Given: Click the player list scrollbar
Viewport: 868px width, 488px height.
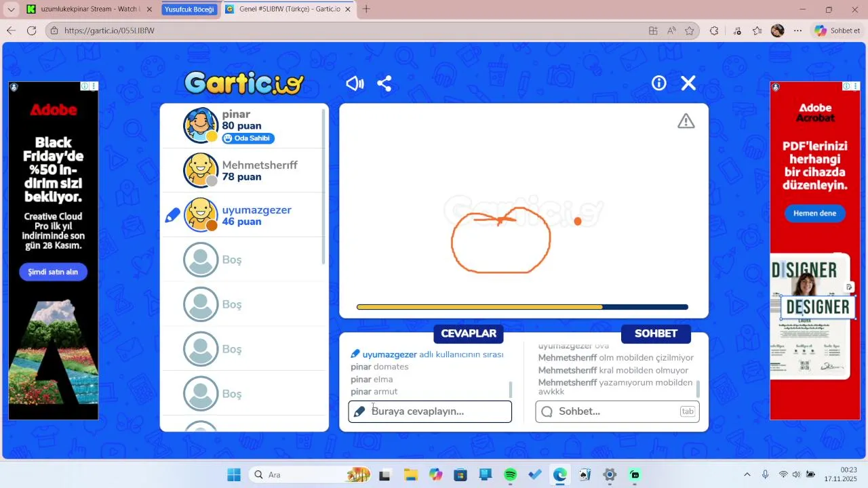Looking at the screenshot, I should pyautogui.click(x=323, y=186).
